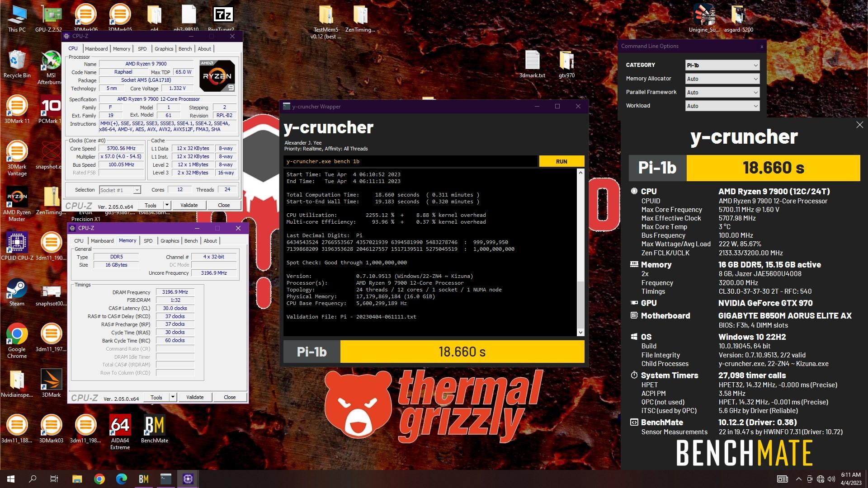Expand the CATEGORY Pi-1b dropdown
The height and width of the screenshot is (488, 868).
pyautogui.click(x=722, y=65)
